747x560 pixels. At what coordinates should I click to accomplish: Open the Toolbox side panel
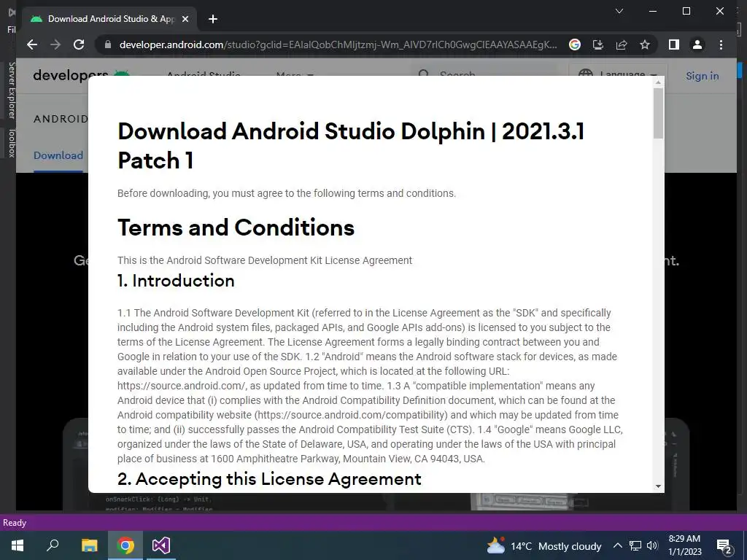coord(12,143)
